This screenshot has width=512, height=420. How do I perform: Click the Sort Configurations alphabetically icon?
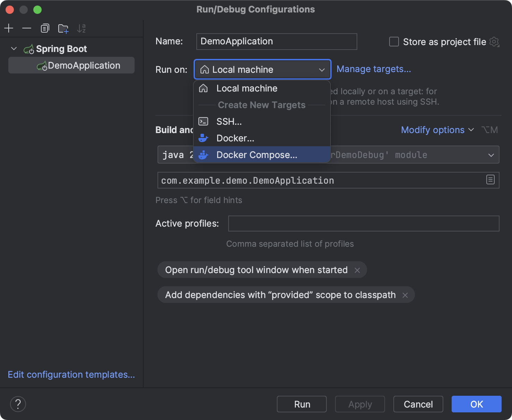pyautogui.click(x=81, y=28)
